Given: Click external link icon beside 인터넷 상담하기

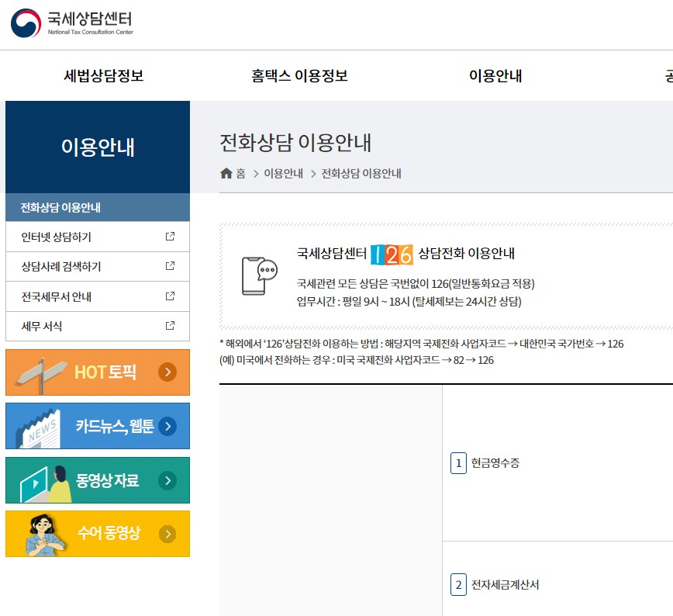Looking at the screenshot, I should 170,237.
